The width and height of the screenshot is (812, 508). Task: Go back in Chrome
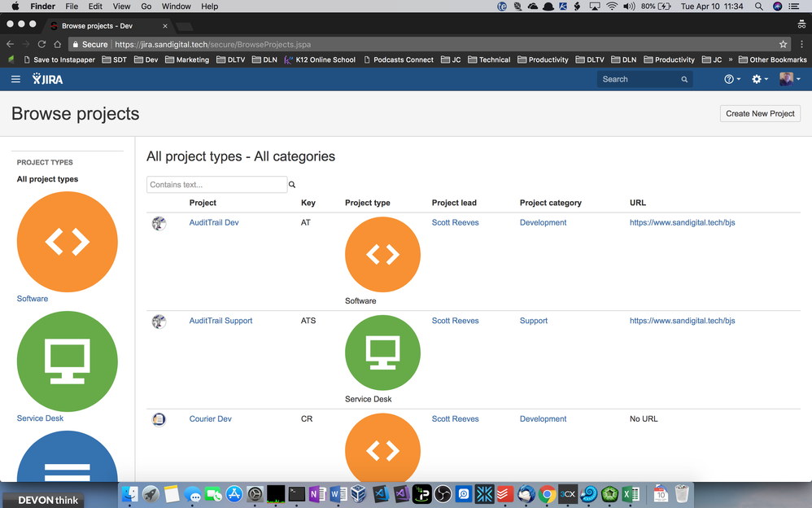coord(10,44)
